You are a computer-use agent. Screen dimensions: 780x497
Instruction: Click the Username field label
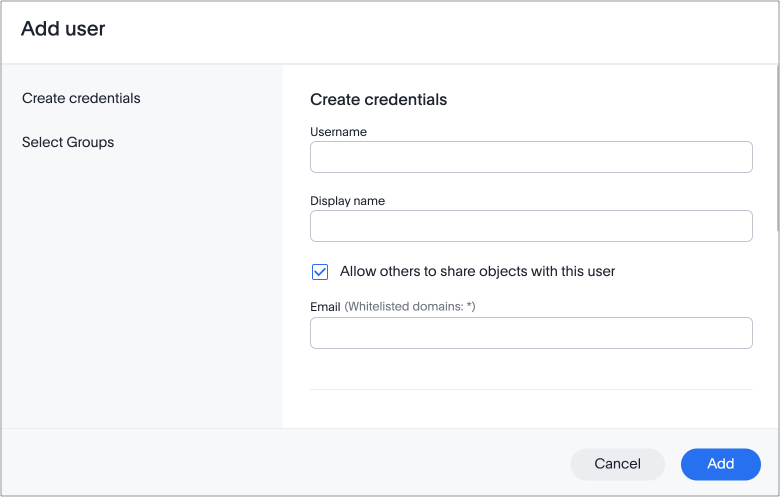pyautogui.click(x=338, y=132)
